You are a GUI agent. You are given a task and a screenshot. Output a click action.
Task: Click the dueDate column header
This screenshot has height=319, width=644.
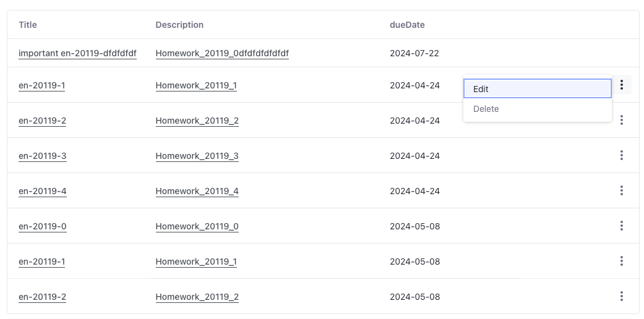(407, 25)
